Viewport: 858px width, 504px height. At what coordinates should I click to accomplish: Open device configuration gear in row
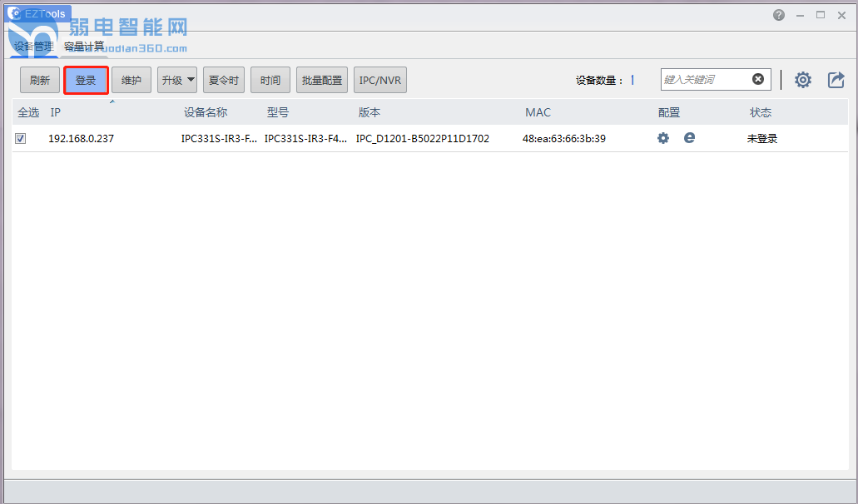pyautogui.click(x=662, y=138)
